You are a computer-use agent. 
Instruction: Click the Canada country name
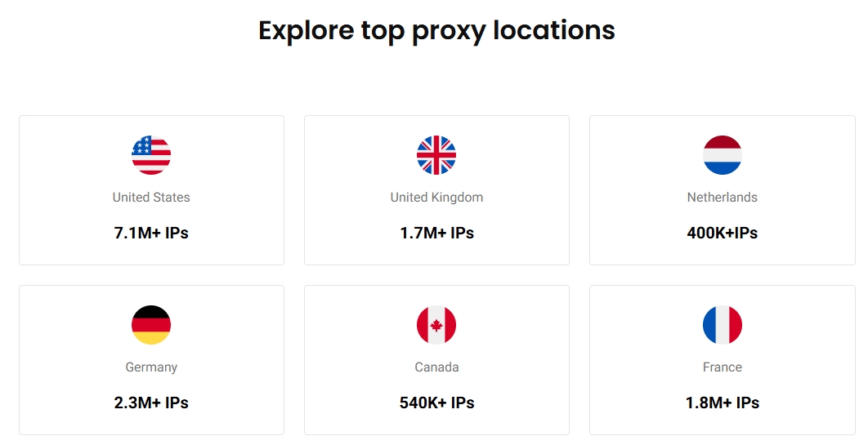436,367
